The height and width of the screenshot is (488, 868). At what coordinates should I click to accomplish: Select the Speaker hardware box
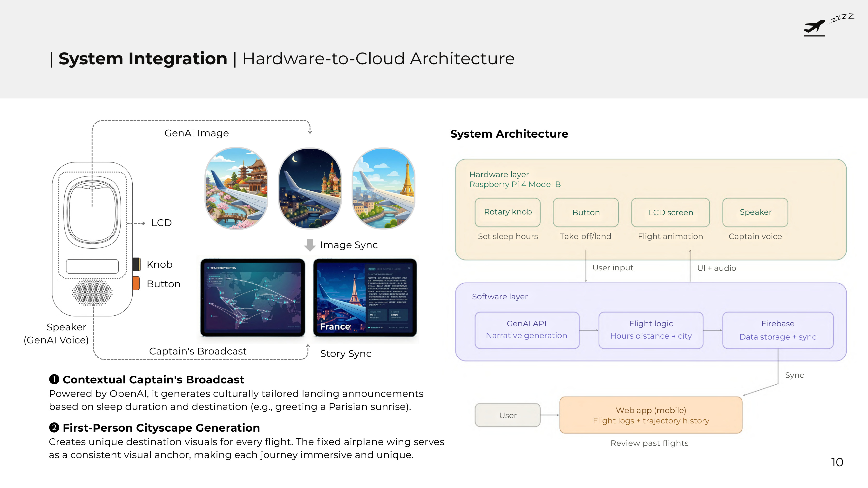(x=755, y=212)
